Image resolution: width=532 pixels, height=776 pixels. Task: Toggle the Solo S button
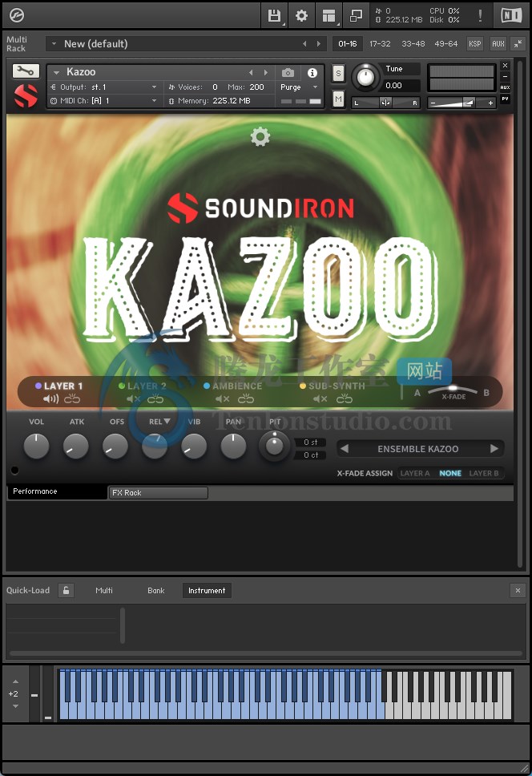tap(338, 73)
